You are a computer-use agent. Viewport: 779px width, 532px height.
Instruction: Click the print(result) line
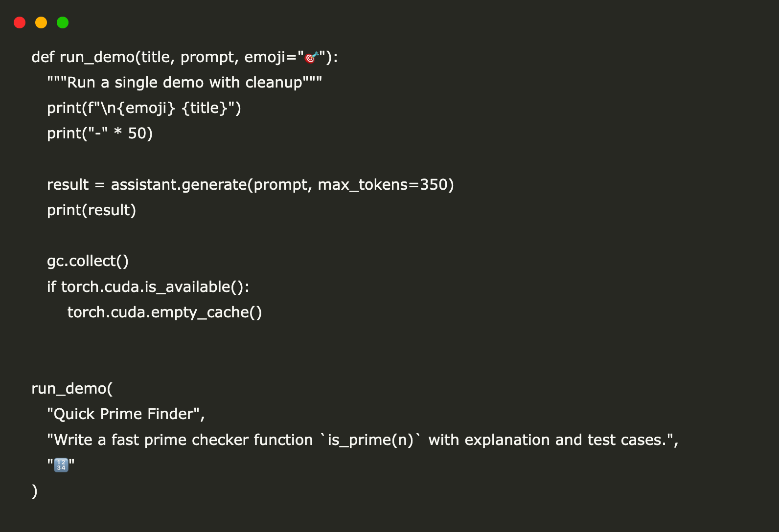(x=92, y=210)
